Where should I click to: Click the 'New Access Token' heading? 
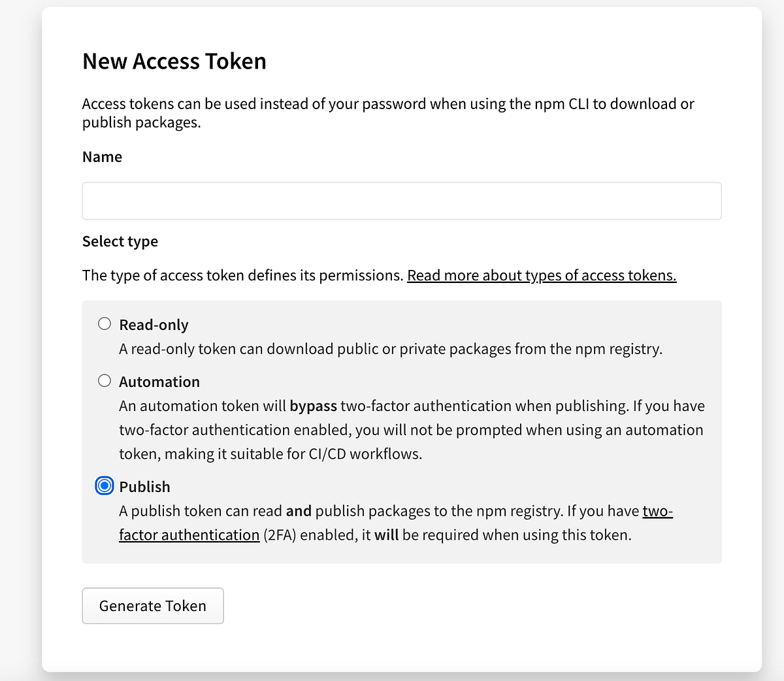point(174,61)
